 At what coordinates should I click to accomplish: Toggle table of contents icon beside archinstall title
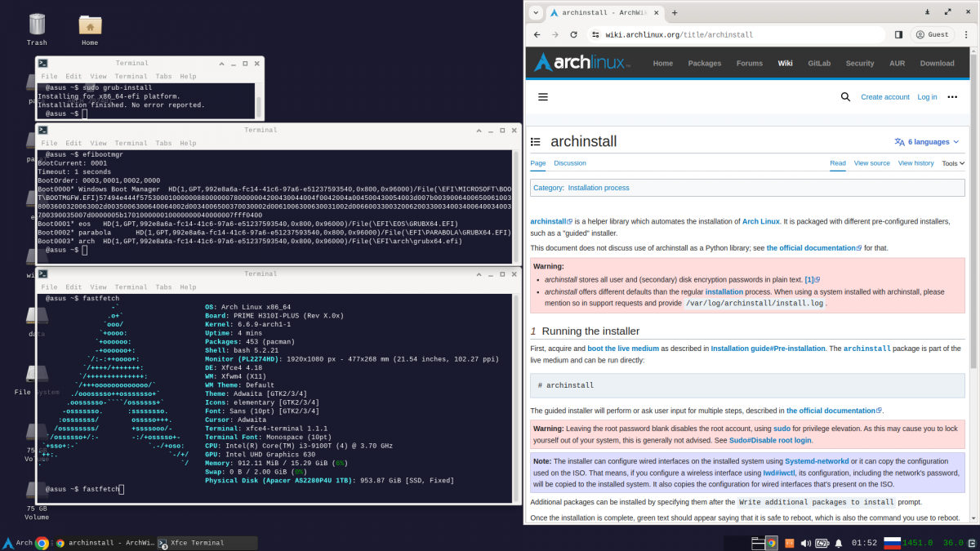click(x=536, y=141)
